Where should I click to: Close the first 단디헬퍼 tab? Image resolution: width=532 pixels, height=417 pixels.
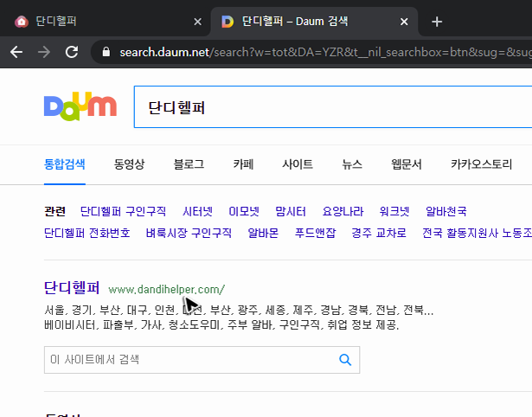click(x=197, y=22)
